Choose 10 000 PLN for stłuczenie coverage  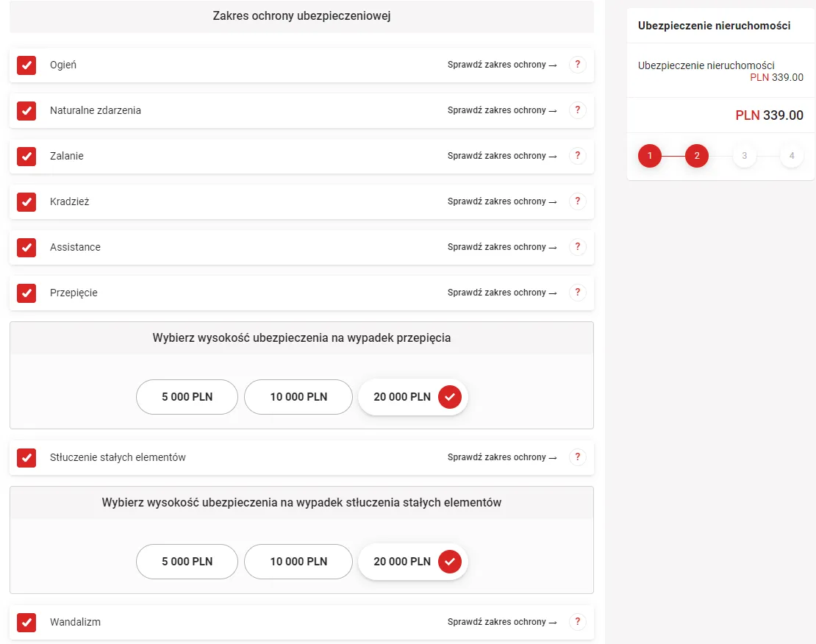pos(298,561)
